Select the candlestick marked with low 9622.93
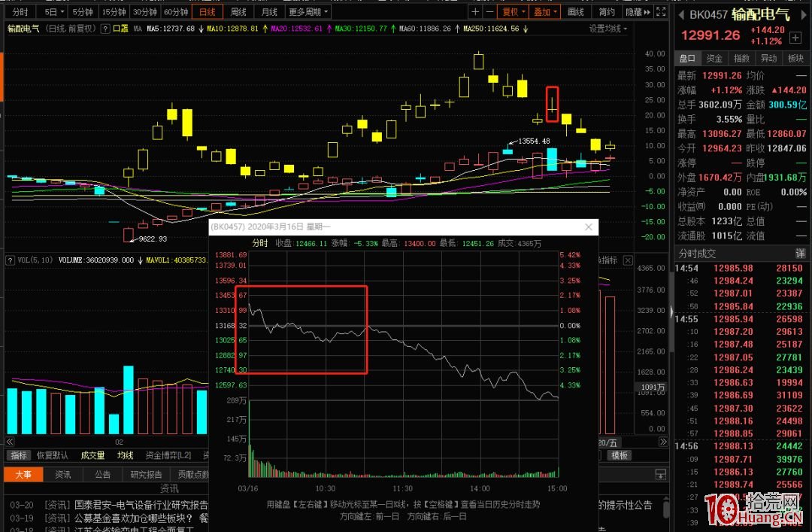 coord(128,234)
